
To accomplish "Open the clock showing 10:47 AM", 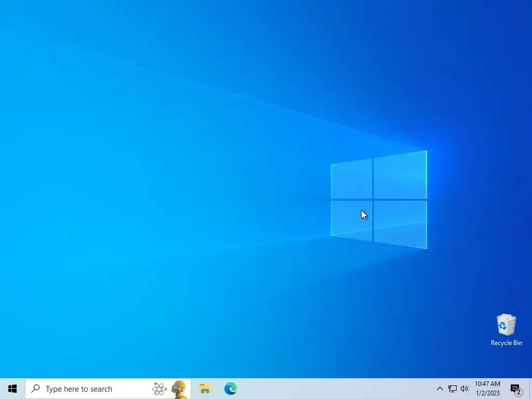I will point(487,389).
